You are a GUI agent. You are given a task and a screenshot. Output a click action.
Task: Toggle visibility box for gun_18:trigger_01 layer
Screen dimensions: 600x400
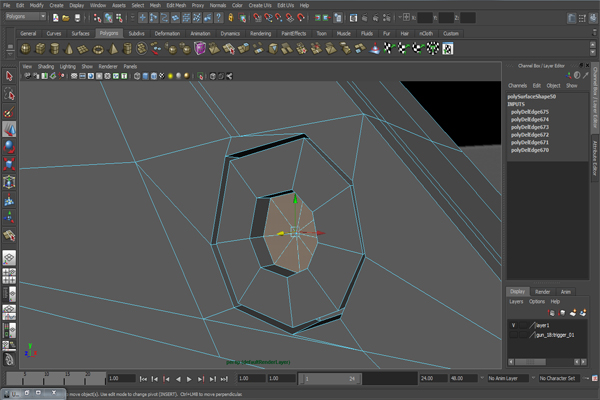click(514, 335)
